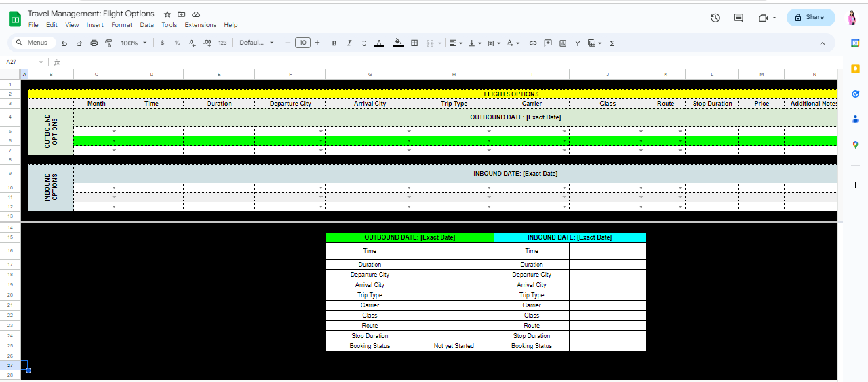Open Calendar in side panel
Viewport: 868px width, 382px height.
click(x=855, y=43)
